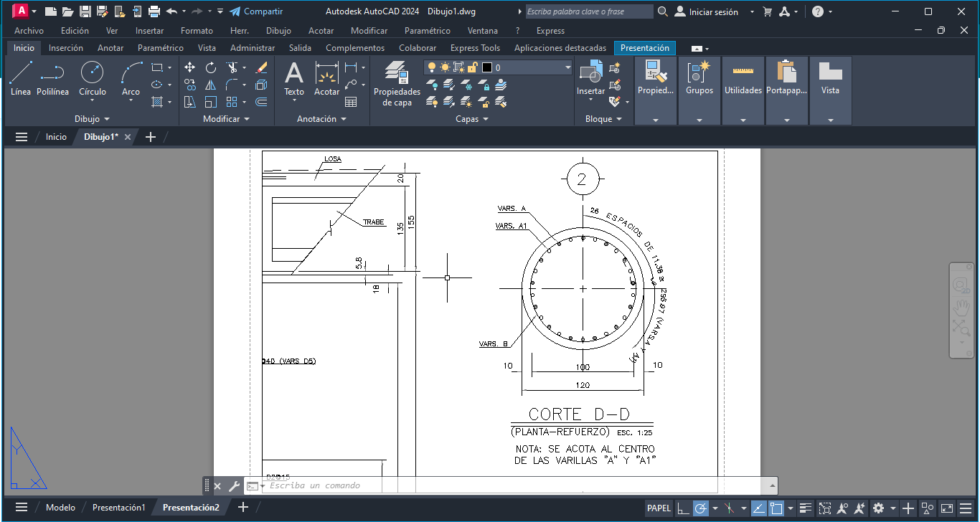Image resolution: width=980 pixels, height=522 pixels.
Task: Click the Stretch tool icon
Action: point(189,102)
